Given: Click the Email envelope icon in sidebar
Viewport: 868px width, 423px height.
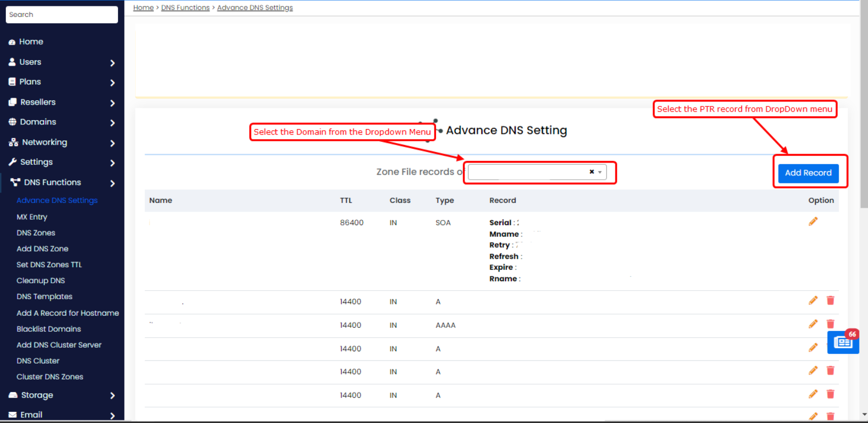Looking at the screenshot, I should [x=13, y=415].
